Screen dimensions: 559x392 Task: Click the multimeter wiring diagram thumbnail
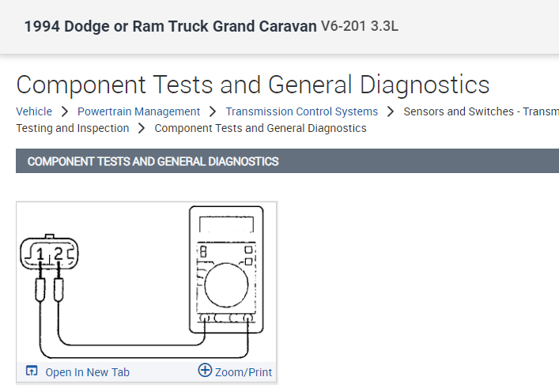click(146, 282)
